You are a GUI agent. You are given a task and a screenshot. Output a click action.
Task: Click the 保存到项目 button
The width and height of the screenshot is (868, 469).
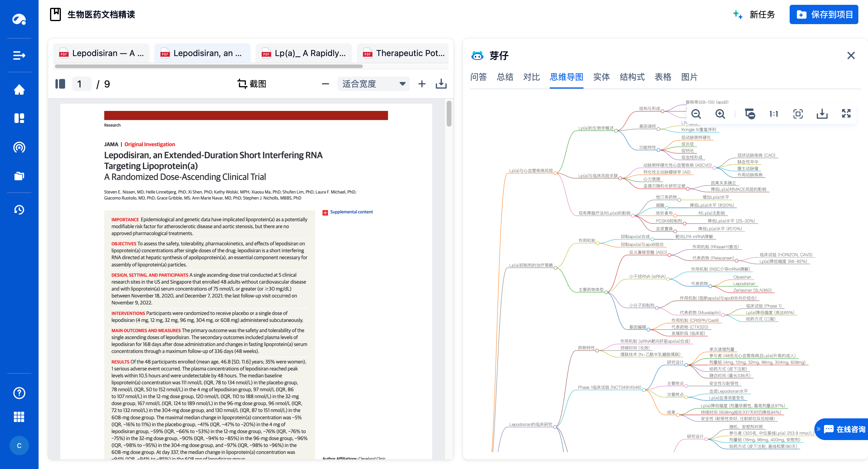tap(823, 14)
